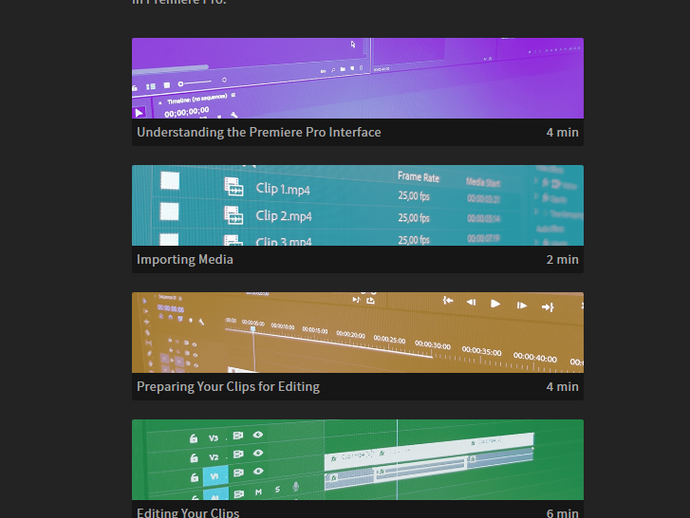690x518 pixels.
Task: Click the step-back frame icon in the orange thumbnail
Action: [471, 302]
